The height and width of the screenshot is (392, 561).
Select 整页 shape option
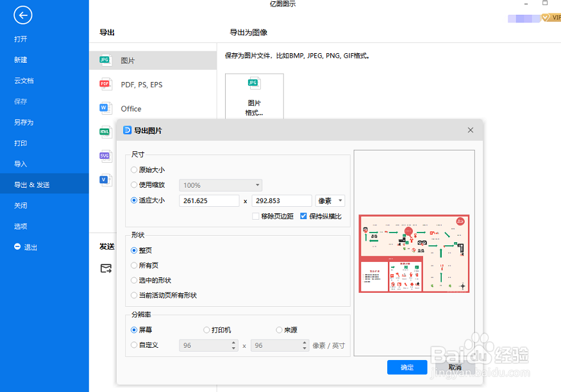tap(134, 250)
